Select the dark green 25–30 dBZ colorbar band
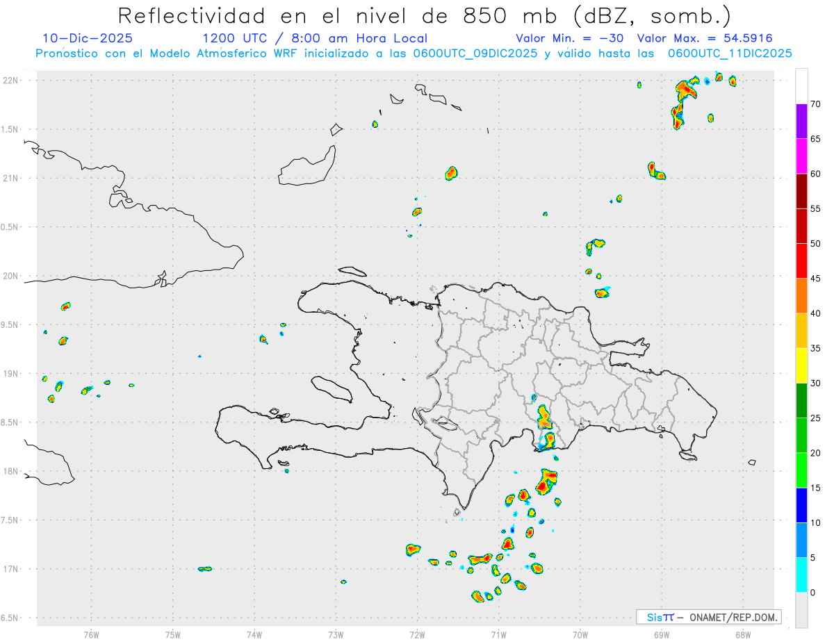 coord(801,400)
